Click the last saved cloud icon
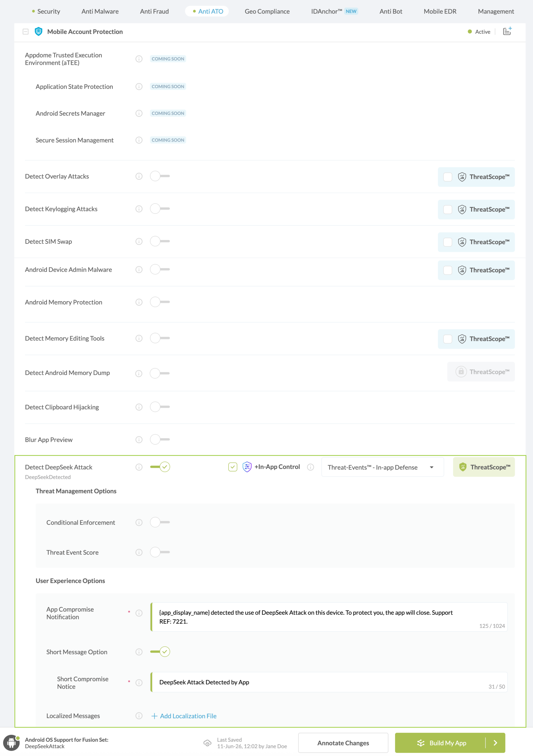The height and width of the screenshot is (756, 533). 207,743
